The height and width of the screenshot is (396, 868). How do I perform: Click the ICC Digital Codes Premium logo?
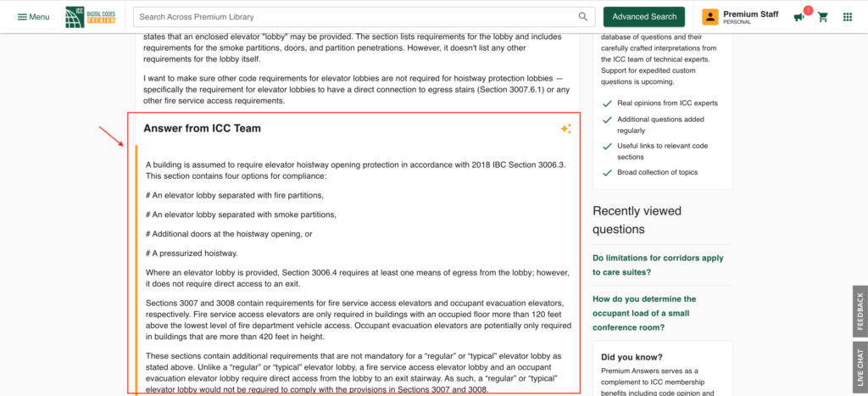point(91,17)
